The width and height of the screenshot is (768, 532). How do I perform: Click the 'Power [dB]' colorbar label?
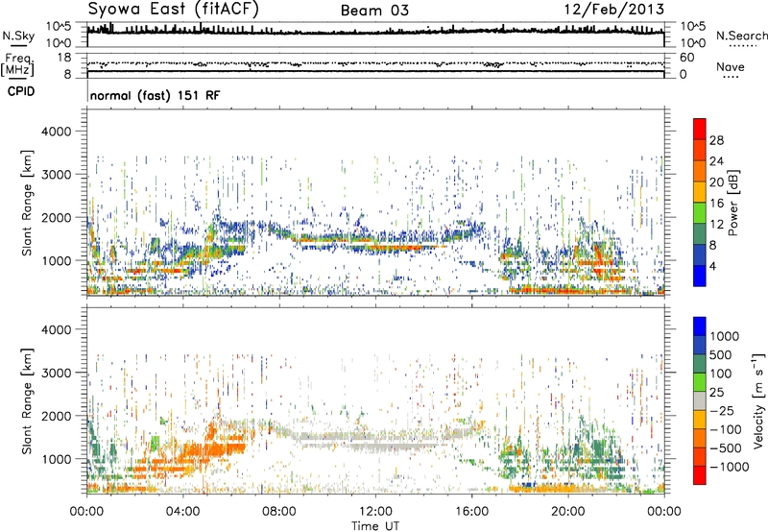point(732,203)
